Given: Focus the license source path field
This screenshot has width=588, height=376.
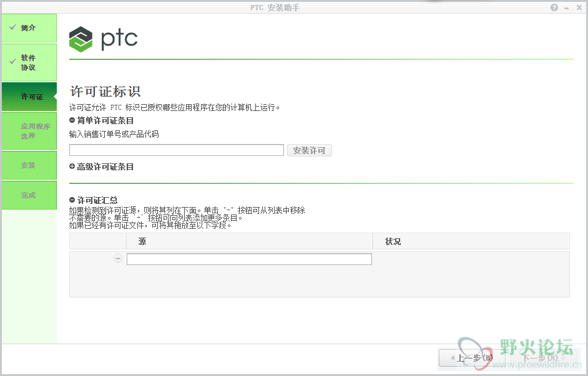Looking at the screenshot, I should click(250, 259).
